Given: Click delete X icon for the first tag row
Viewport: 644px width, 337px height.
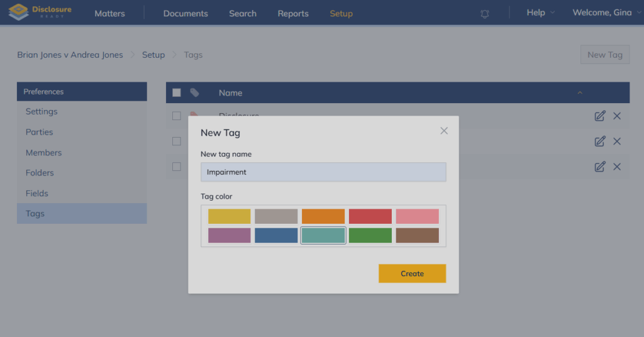Looking at the screenshot, I should click(617, 116).
